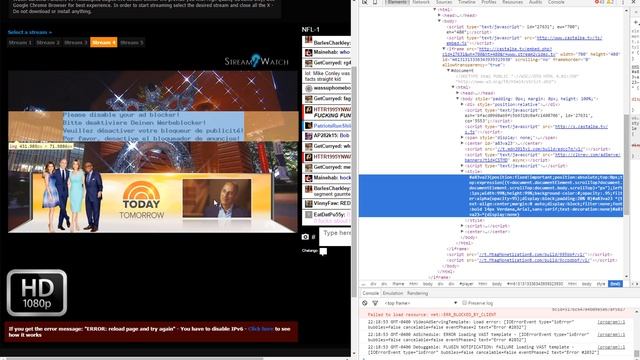Click the NFL-1 chat room title

[310, 29]
